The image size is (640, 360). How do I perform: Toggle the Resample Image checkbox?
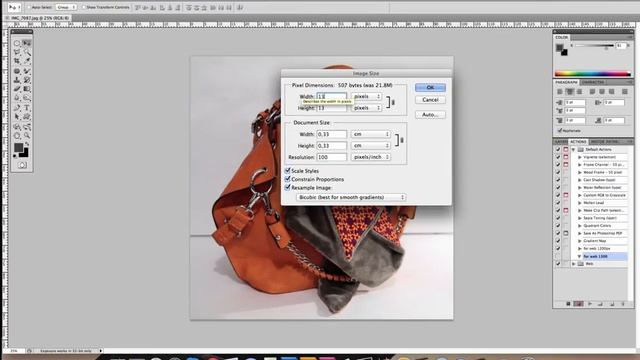[x=287, y=188]
